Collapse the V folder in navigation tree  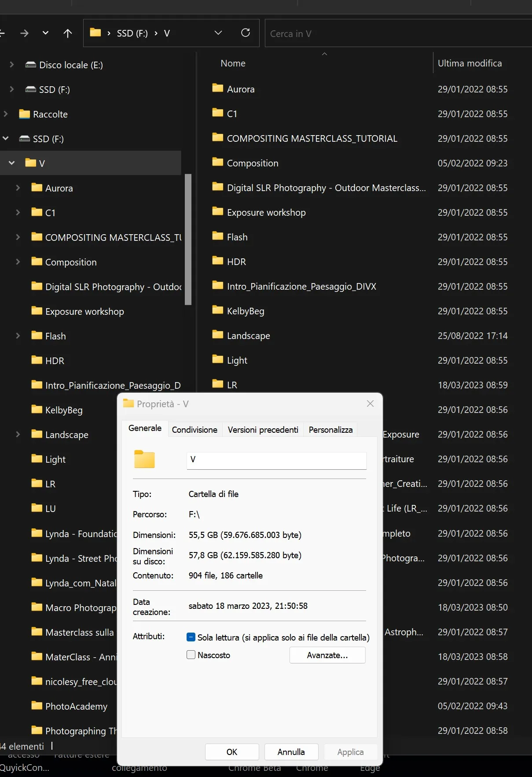click(x=12, y=163)
